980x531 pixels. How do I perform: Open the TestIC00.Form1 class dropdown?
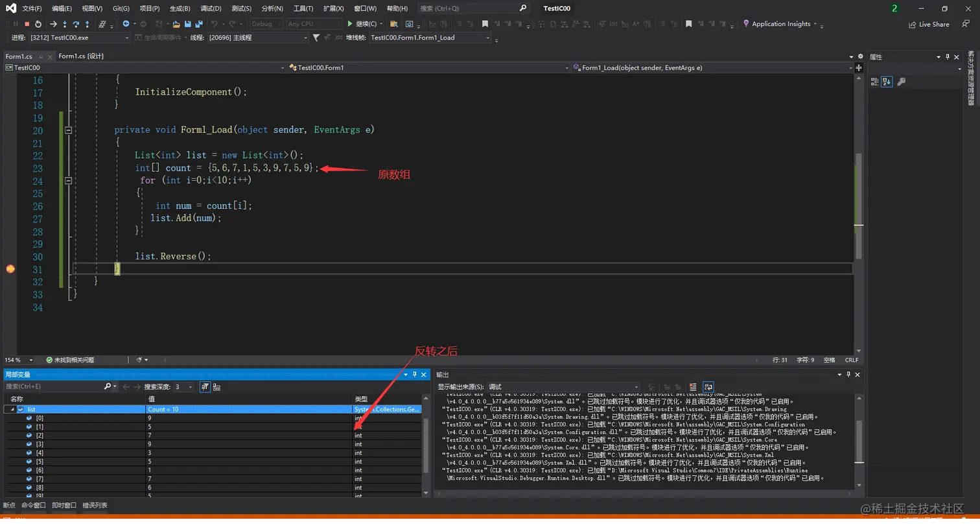click(x=428, y=67)
